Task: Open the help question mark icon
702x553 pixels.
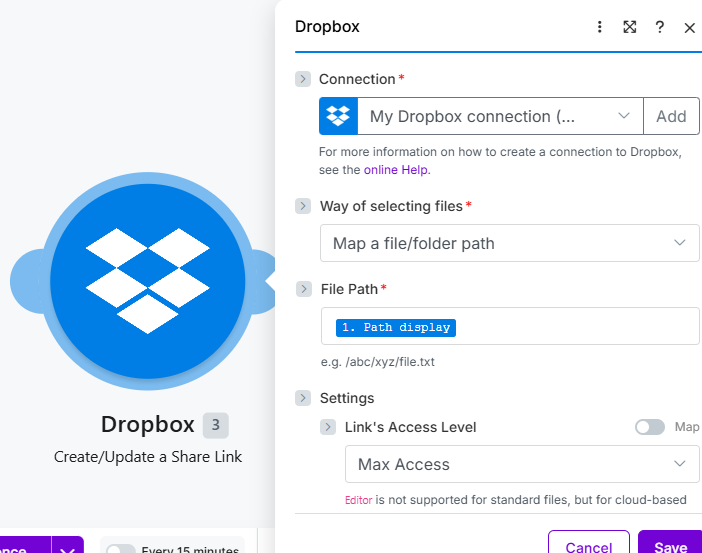Action: tap(659, 27)
